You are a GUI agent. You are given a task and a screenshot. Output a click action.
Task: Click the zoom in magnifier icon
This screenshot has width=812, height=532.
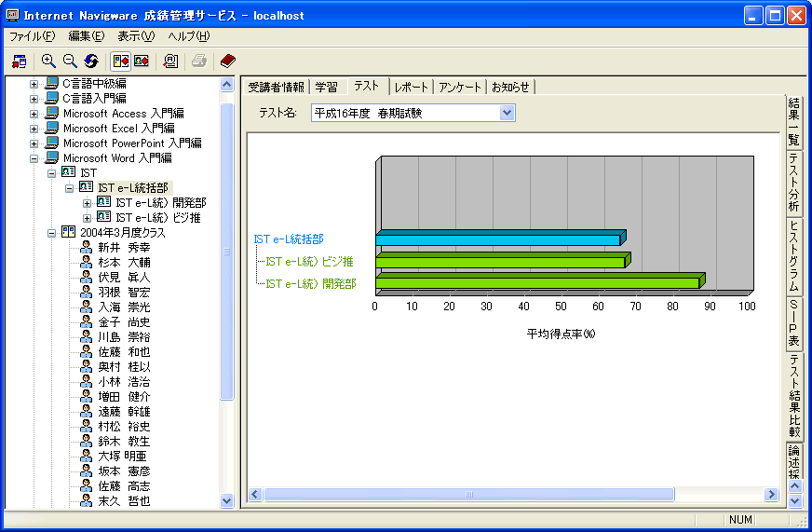(x=48, y=61)
